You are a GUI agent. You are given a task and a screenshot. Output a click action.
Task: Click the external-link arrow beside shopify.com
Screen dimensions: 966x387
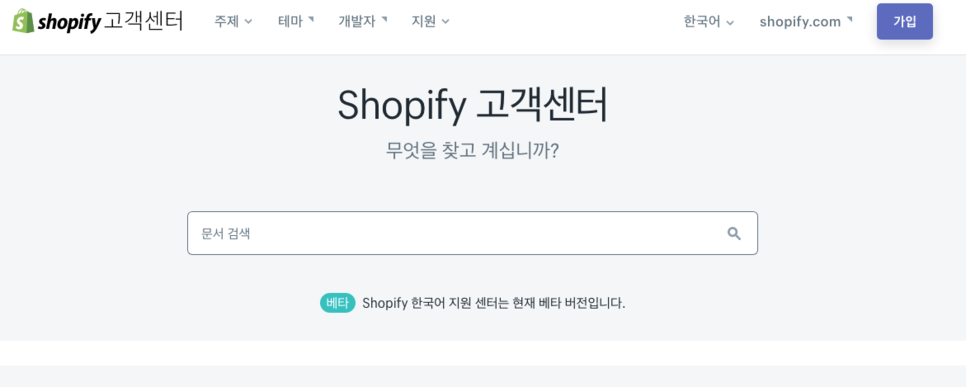pyautogui.click(x=850, y=19)
